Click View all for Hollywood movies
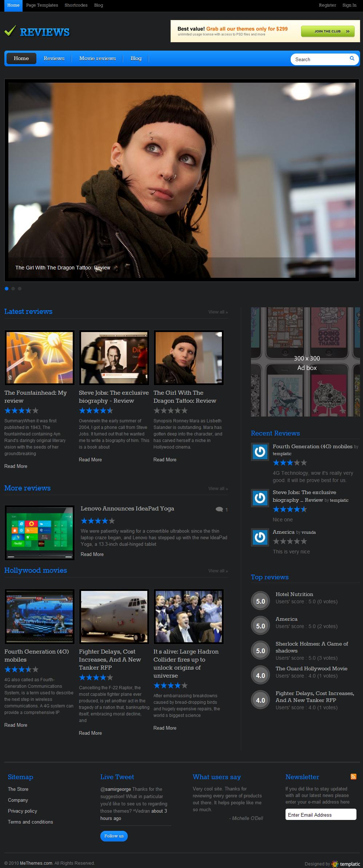This screenshot has height=868, width=363. click(x=218, y=571)
